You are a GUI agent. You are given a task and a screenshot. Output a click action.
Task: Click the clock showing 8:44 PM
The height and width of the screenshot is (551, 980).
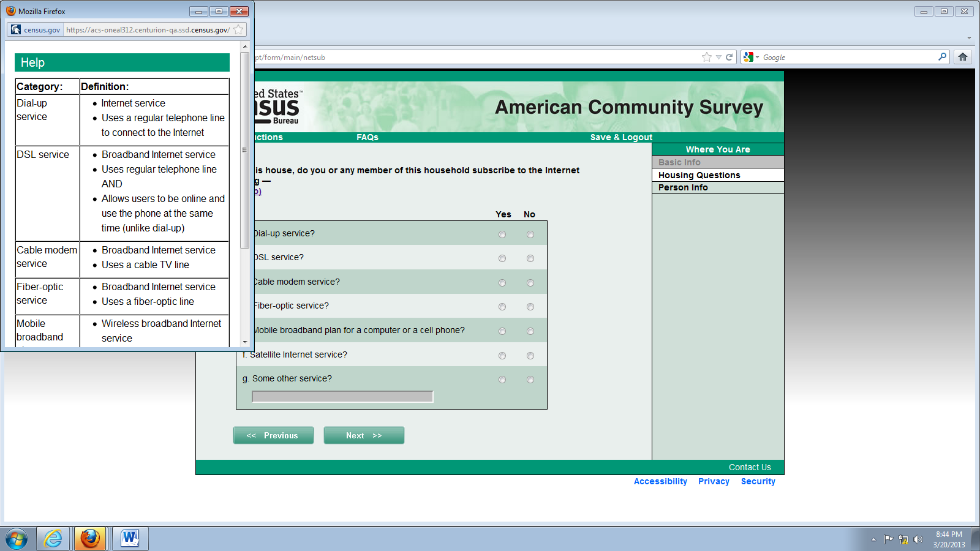[949, 534]
